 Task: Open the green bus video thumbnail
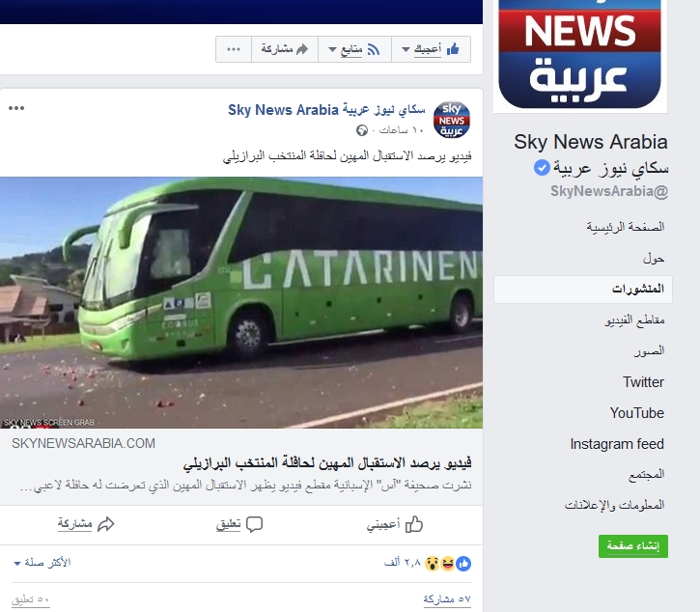(241, 303)
